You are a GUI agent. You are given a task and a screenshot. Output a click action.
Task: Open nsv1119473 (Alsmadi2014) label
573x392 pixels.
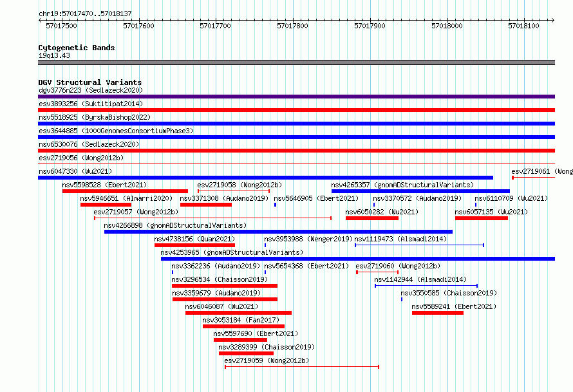pos(400,239)
